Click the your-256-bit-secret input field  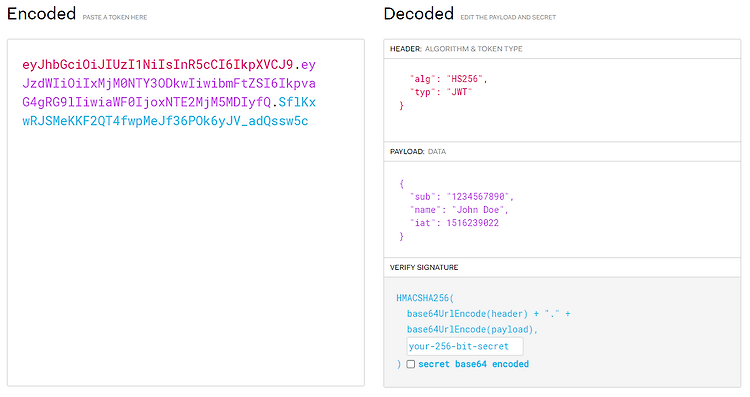pos(465,346)
